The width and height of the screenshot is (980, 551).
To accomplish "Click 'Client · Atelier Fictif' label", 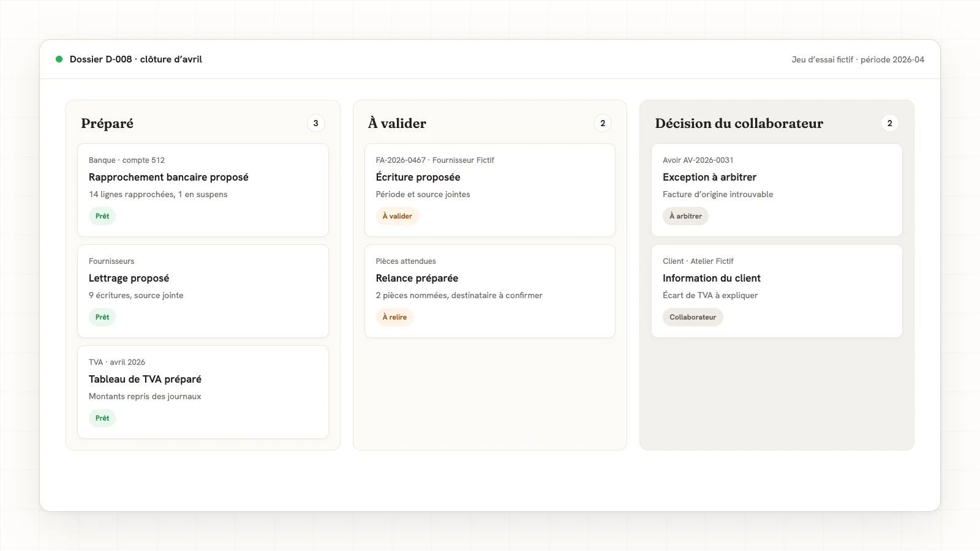I will (698, 261).
